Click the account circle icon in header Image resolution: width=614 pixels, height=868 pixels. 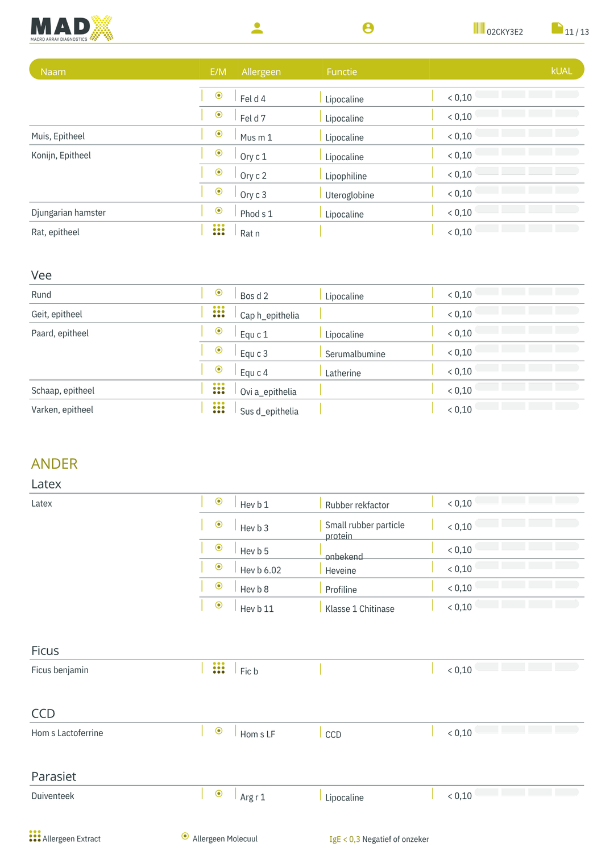368,28
